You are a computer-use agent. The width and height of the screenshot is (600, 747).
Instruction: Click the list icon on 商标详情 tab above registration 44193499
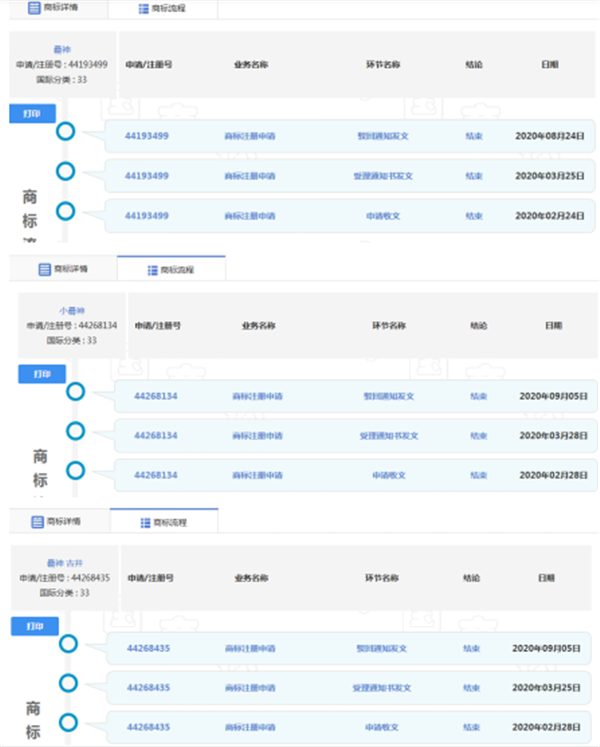click(x=32, y=9)
